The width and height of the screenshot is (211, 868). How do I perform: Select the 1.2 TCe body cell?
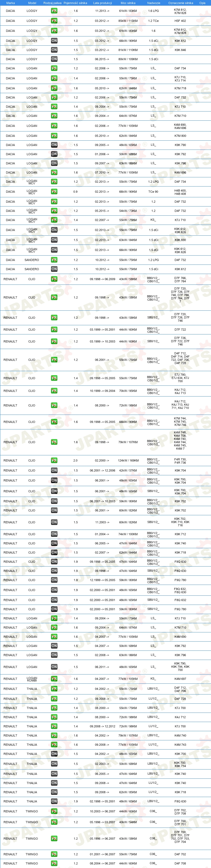coord(153,21)
